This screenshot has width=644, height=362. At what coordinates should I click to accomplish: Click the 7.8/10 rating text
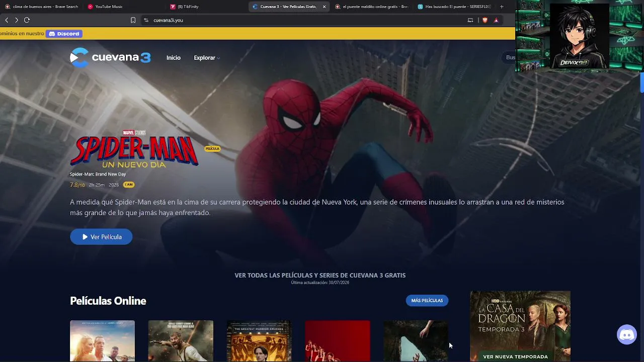[x=77, y=185]
